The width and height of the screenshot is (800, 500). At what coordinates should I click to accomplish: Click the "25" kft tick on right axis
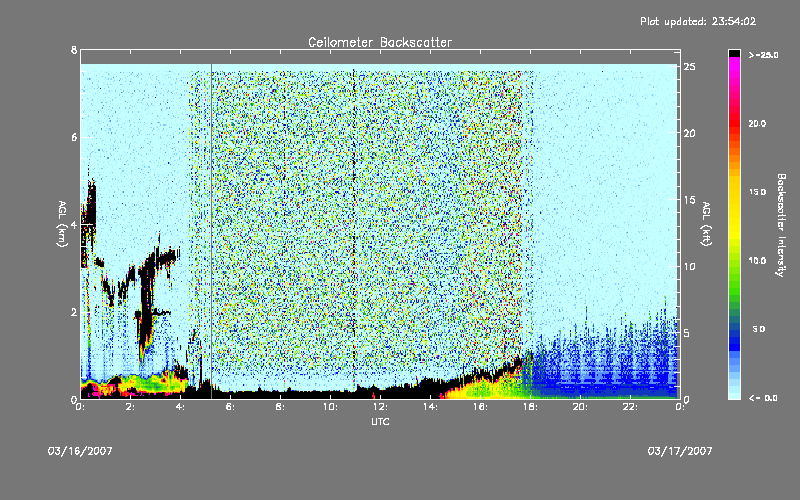point(689,67)
